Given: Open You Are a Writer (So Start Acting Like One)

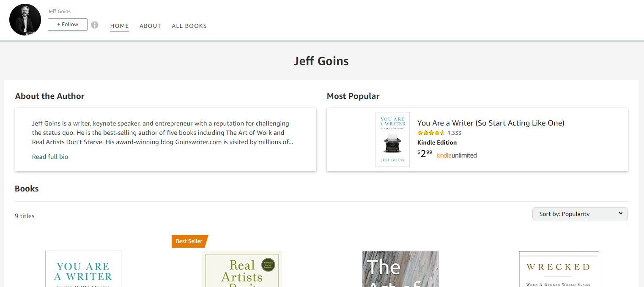Looking at the screenshot, I should (x=491, y=123).
